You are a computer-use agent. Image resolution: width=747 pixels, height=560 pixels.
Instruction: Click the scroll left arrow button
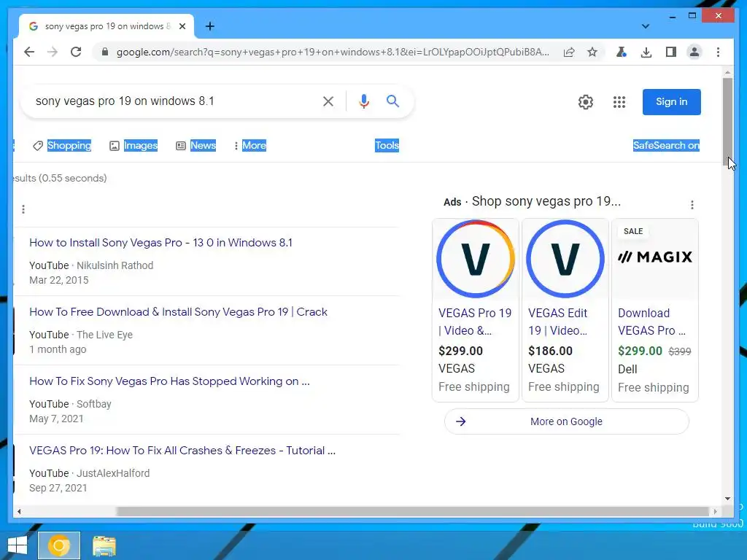pyautogui.click(x=18, y=511)
